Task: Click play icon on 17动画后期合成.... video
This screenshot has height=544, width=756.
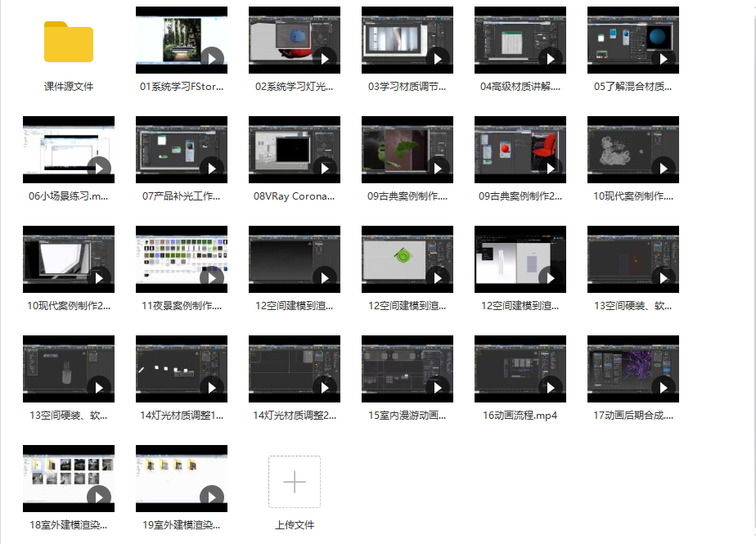Action: coord(664,387)
